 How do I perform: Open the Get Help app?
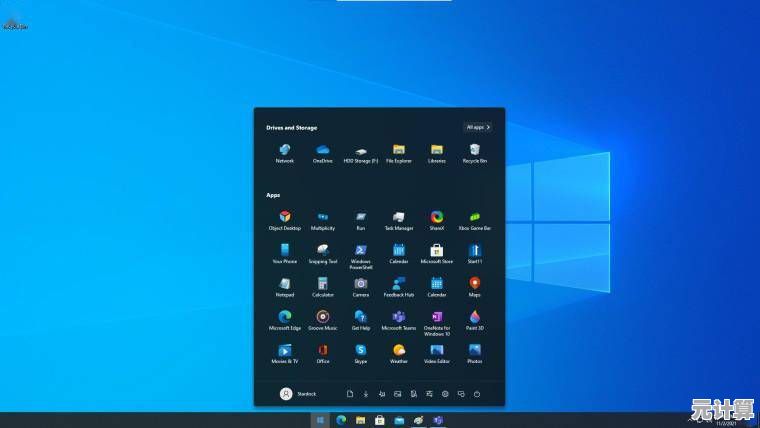coord(361,321)
